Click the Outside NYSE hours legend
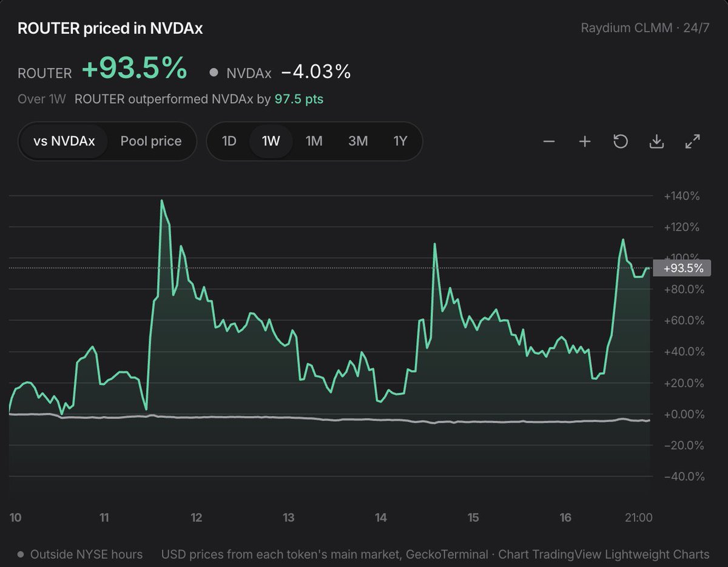Screen dimensions: 728x567 [x=80, y=554]
